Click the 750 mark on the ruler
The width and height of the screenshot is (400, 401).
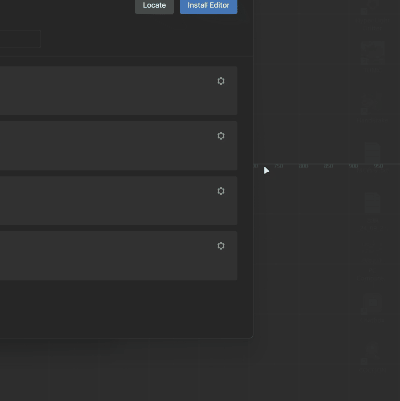point(279,166)
